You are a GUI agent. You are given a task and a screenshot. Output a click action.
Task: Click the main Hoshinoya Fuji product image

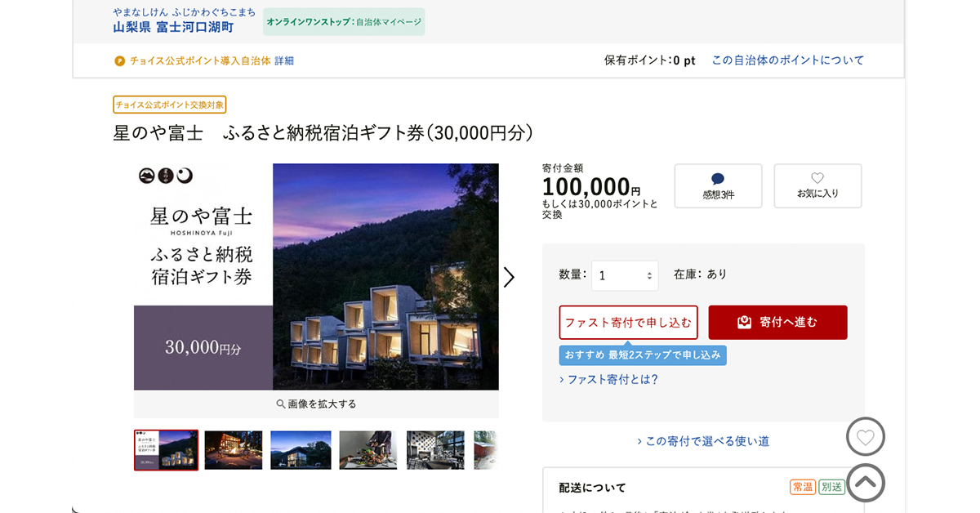(316, 276)
